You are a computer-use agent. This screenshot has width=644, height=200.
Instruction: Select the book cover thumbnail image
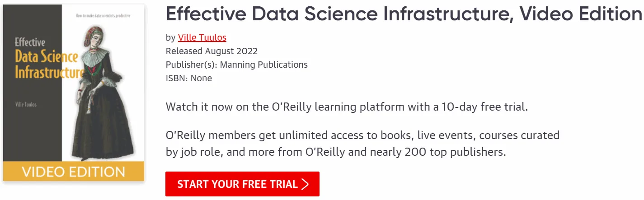[74, 93]
